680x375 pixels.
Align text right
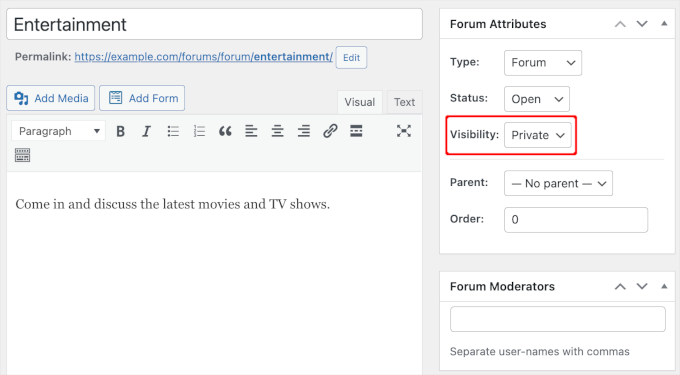tap(304, 131)
